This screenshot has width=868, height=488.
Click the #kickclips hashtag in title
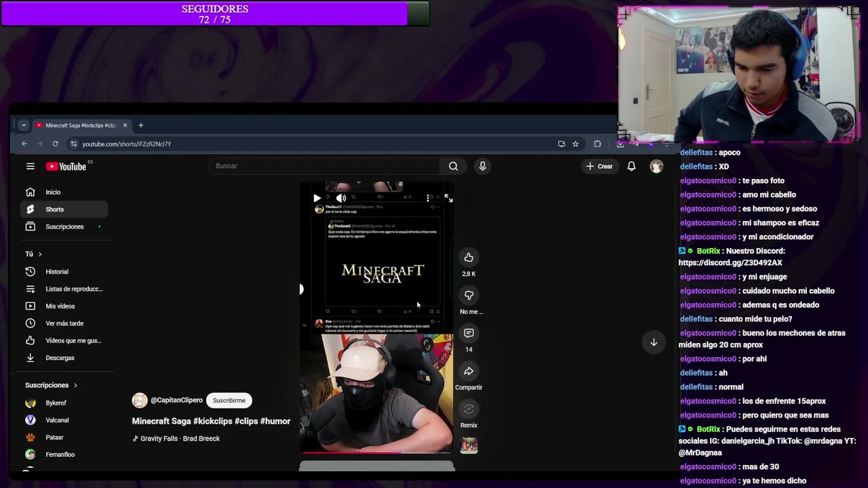click(x=214, y=422)
